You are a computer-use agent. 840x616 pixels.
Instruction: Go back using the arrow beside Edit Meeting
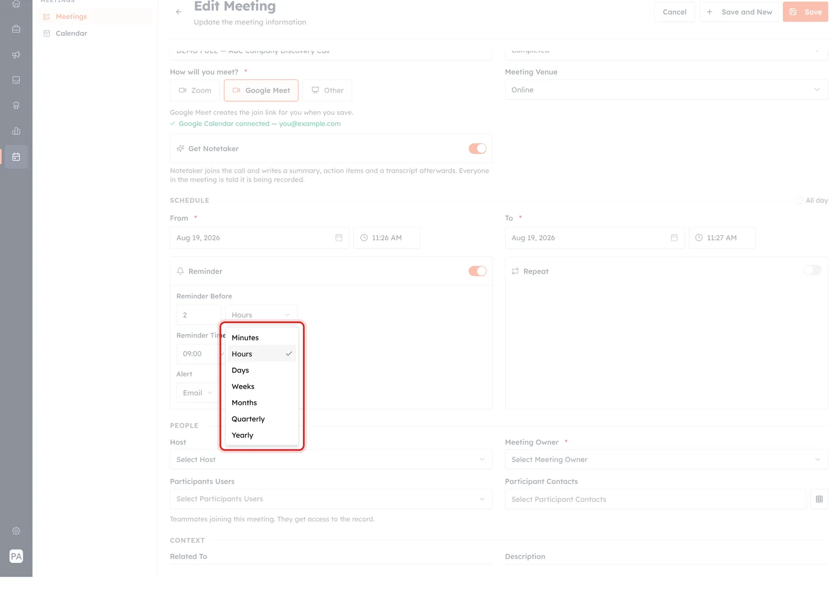click(178, 12)
